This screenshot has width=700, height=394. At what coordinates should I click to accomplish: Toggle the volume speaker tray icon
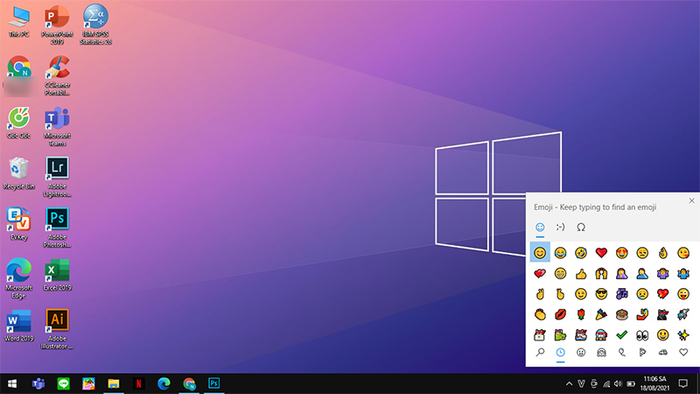point(618,384)
